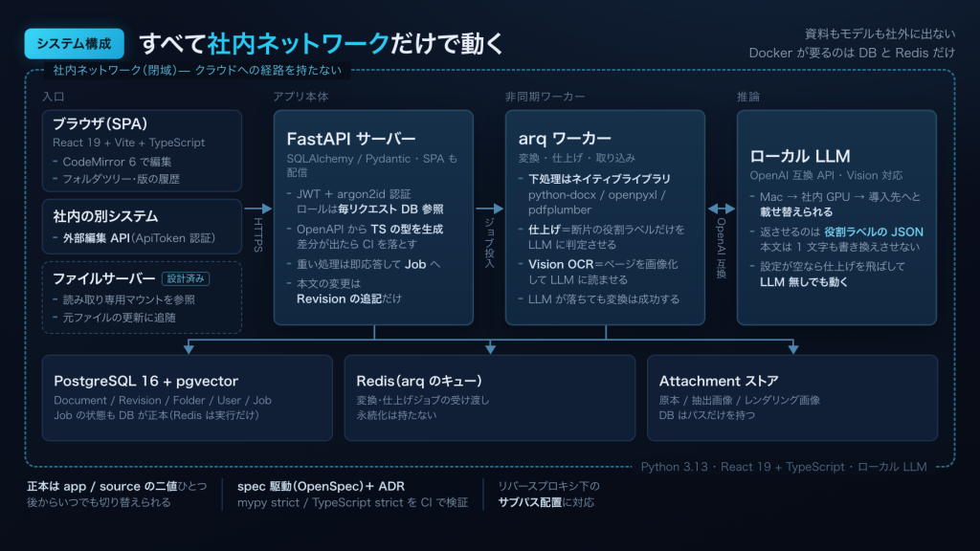Click the line 差分が出たら CI を落とす

tap(357, 244)
